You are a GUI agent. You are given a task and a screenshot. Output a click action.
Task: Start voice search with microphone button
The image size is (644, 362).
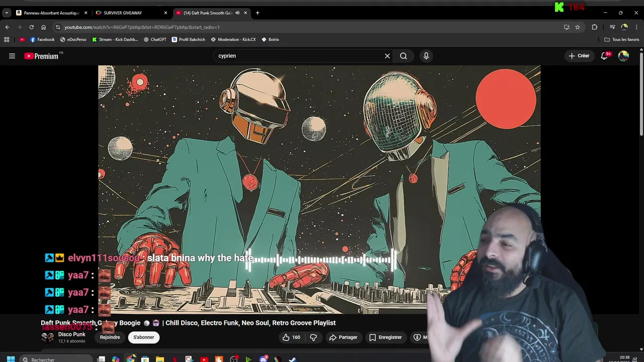tap(426, 56)
